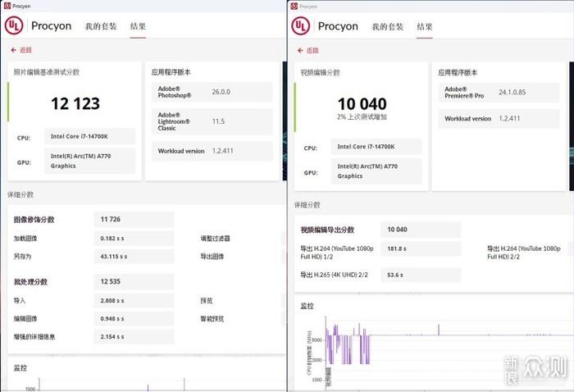This screenshot has height=392, width=574.
Task: Click the 编辑图像 value 0.948 s
Action: tap(134, 319)
